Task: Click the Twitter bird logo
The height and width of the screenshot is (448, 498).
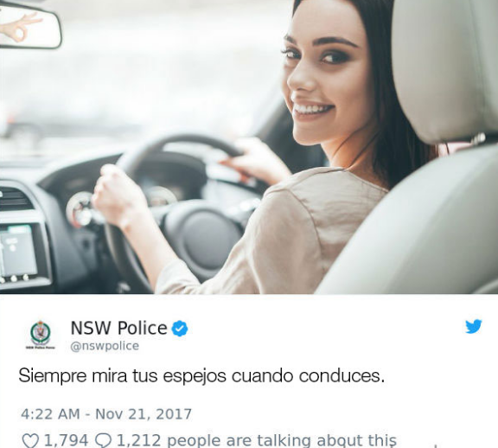Action: pyautogui.click(x=474, y=327)
